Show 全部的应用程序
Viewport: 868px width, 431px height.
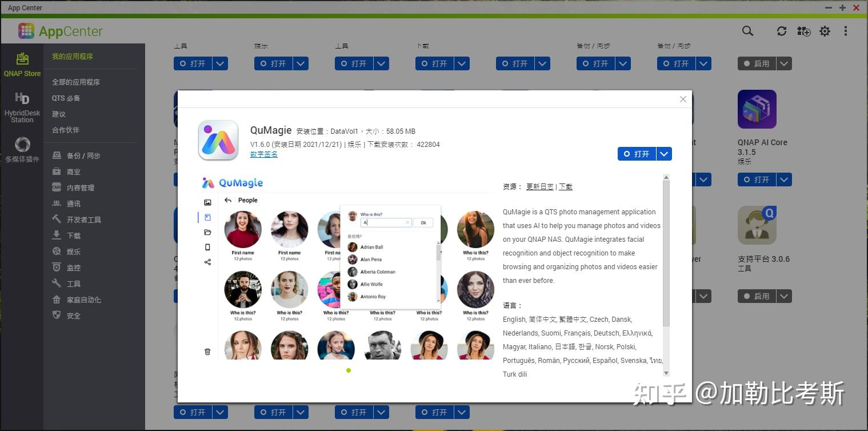click(76, 82)
